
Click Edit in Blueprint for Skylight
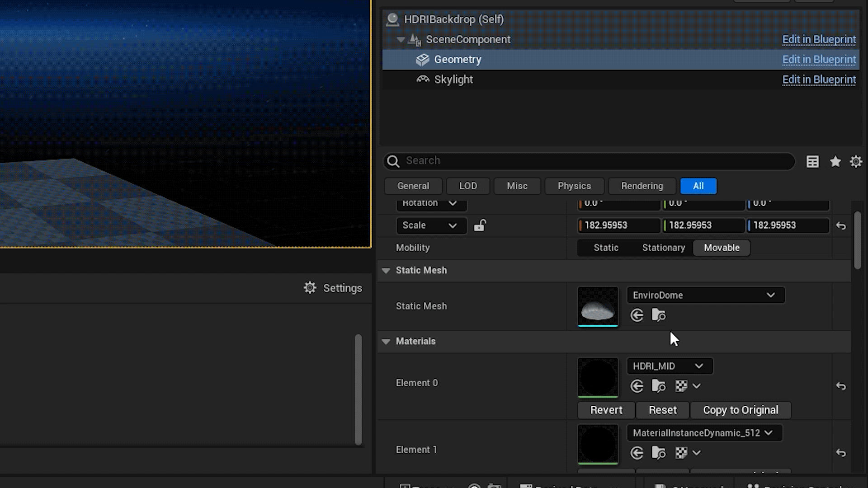[x=819, y=80]
